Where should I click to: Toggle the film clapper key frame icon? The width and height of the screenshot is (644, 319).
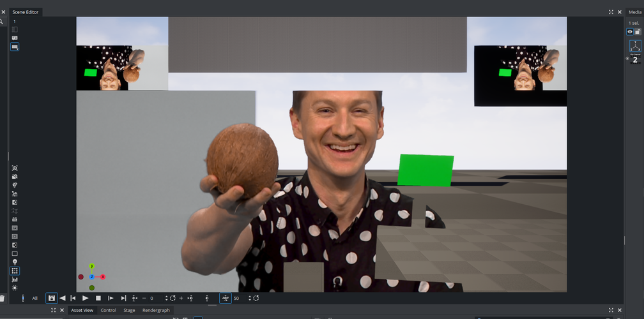51,298
